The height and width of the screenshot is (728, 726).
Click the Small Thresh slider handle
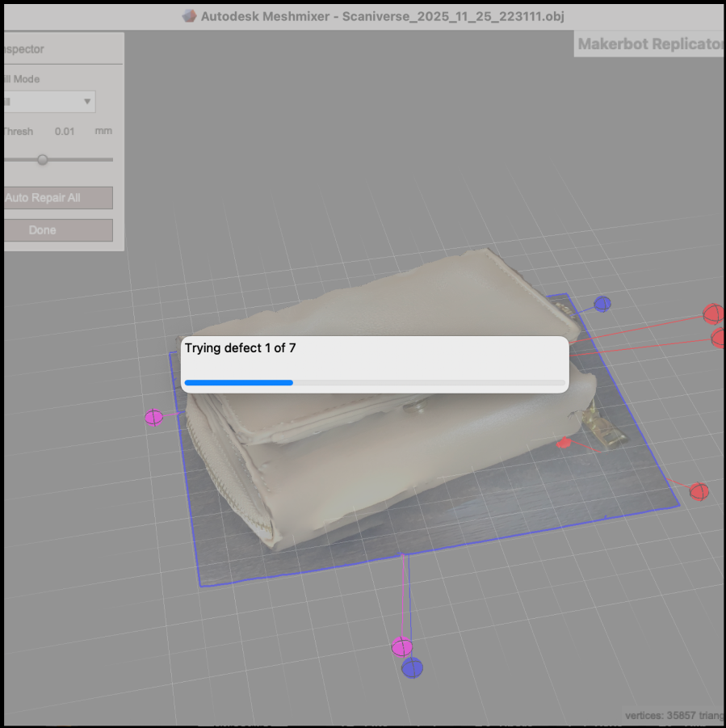43,160
